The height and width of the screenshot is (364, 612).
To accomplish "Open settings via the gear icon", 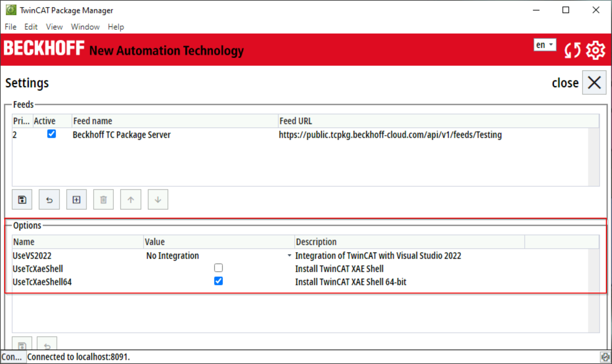I will [x=595, y=50].
